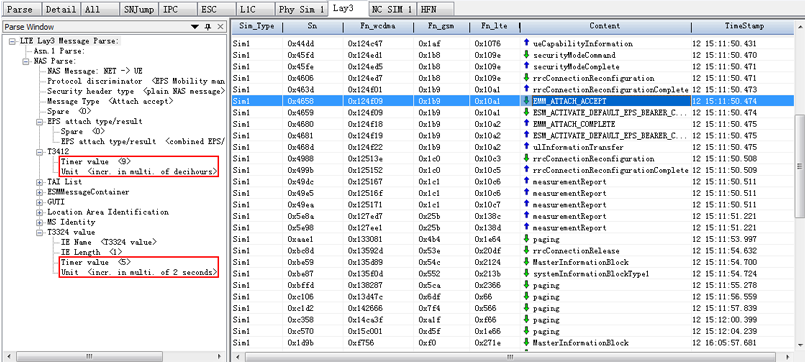
Task: Switch to the SNJump tab
Action: point(139,9)
